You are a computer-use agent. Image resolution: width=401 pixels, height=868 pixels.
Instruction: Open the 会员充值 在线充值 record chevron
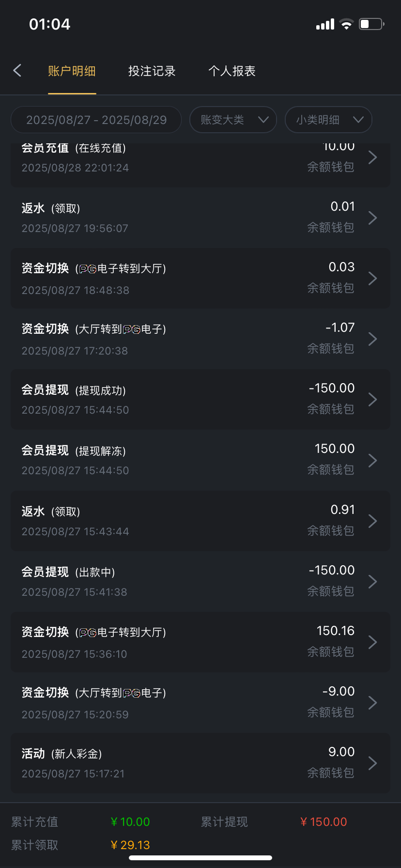(372, 157)
